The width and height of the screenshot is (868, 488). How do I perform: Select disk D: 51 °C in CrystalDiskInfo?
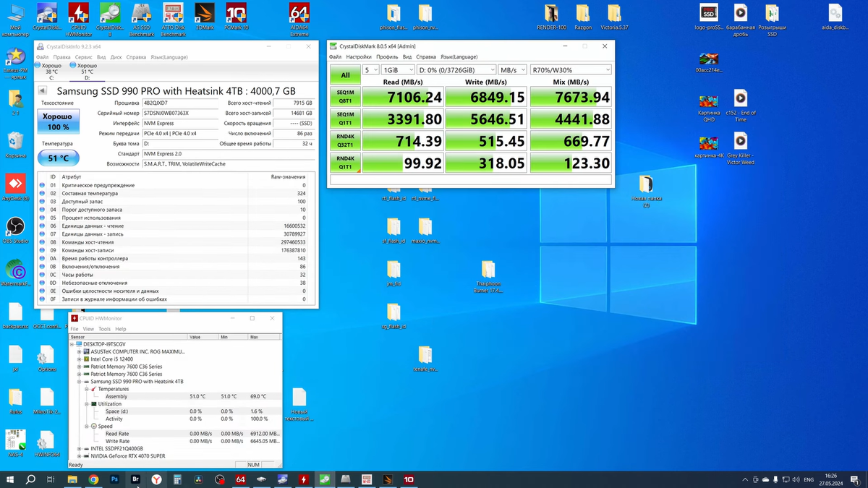click(x=86, y=71)
